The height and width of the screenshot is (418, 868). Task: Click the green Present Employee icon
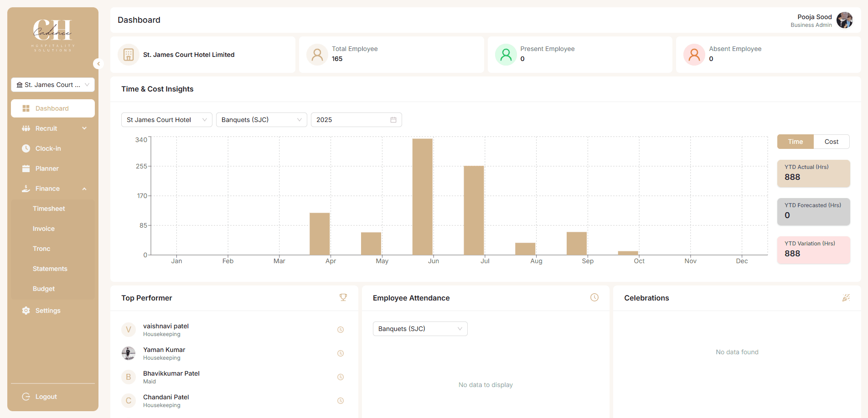tap(506, 55)
